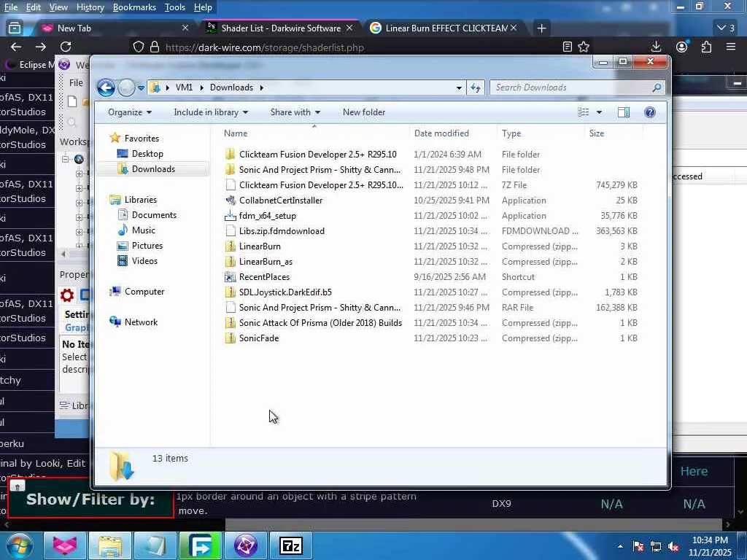Screen dimensions: 747x560
Task: Open Pictures library
Action: click(x=147, y=246)
